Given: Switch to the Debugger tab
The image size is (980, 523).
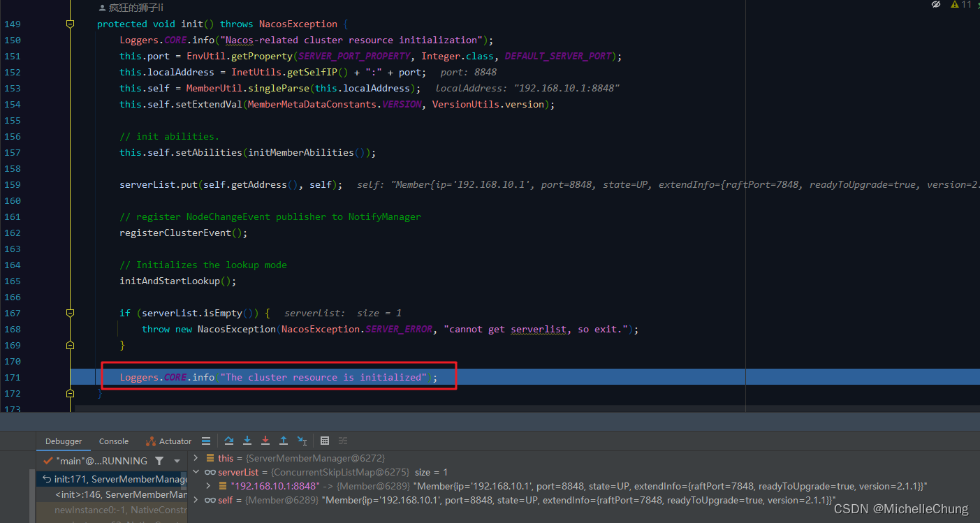Looking at the screenshot, I should pos(64,441).
